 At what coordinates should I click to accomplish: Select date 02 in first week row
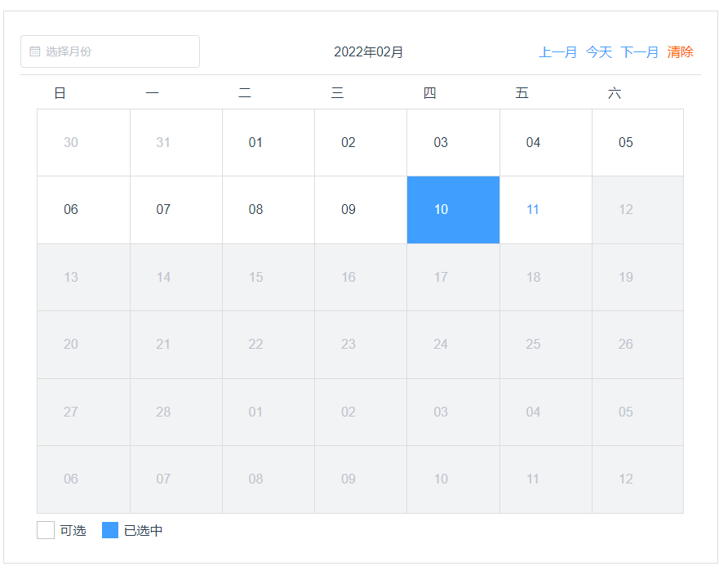[x=361, y=143]
